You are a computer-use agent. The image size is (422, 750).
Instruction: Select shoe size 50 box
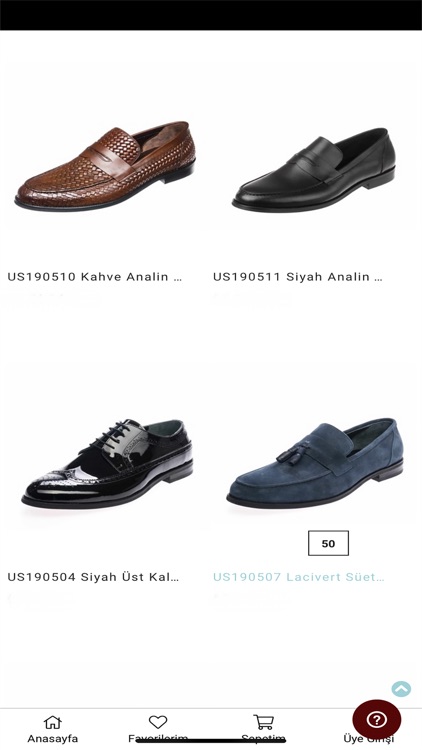(328, 543)
